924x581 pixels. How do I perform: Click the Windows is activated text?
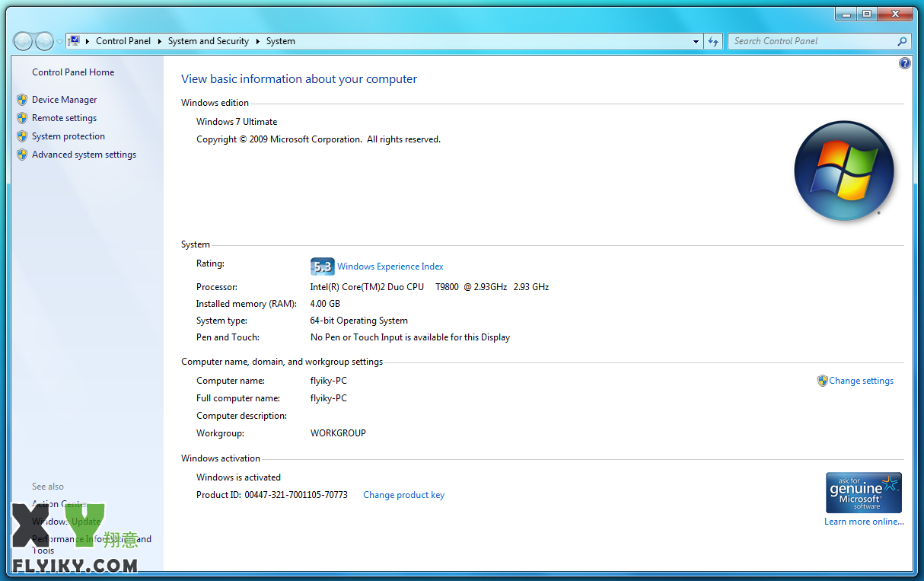pyautogui.click(x=239, y=477)
